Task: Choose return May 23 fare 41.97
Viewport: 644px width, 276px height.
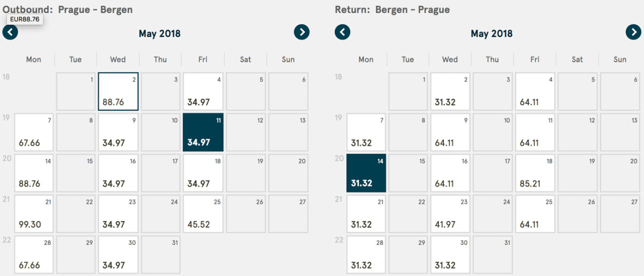Action: pos(450,213)
